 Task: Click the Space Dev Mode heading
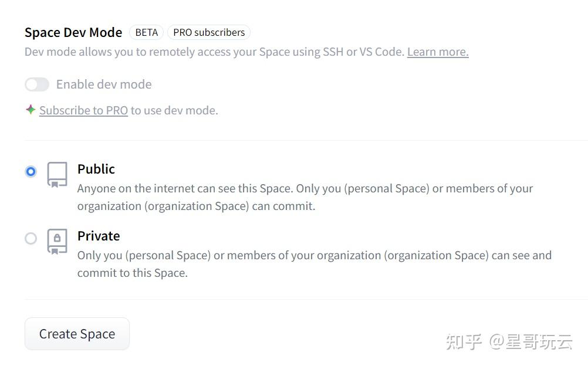[73, 32]
